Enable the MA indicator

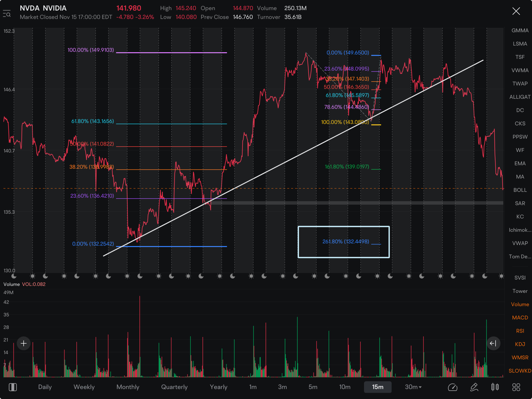click(x=520, y=177)
